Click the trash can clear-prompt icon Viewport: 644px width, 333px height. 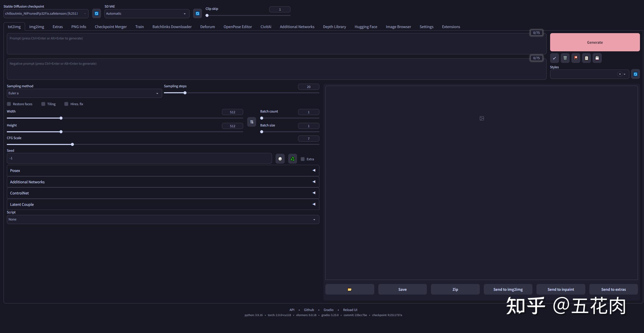pos(565,58)
